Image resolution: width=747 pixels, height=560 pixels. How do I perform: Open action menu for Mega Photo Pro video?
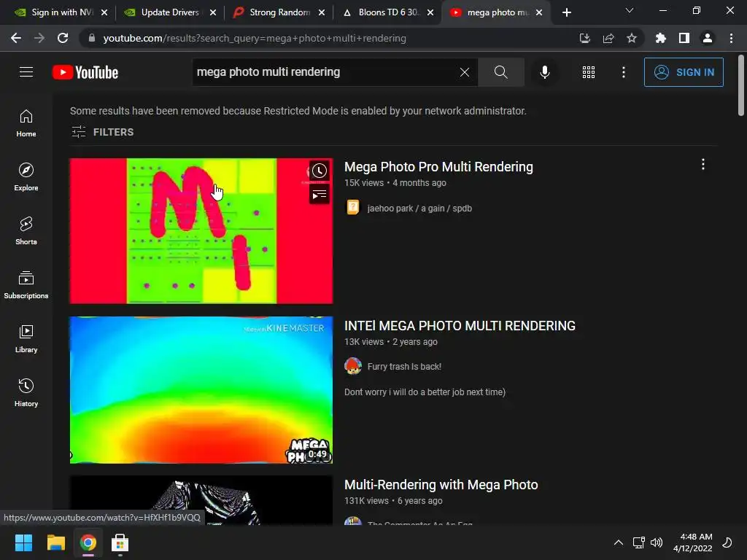703,165
